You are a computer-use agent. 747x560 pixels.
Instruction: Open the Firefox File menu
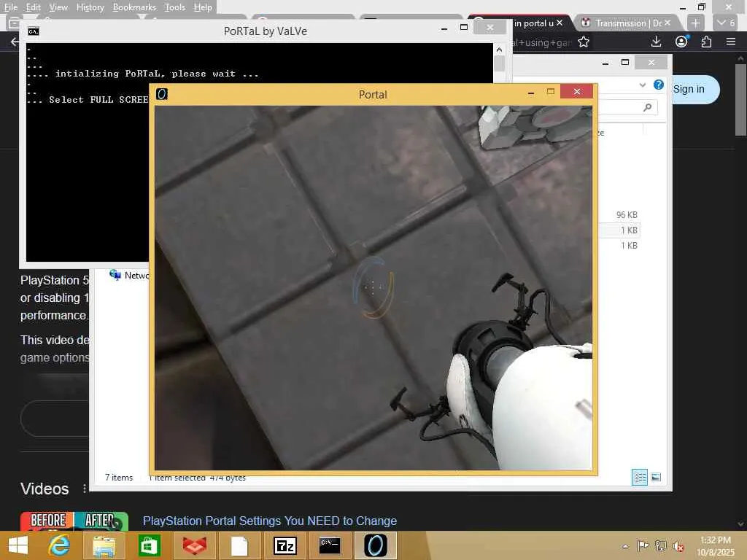(x=10, y=7)
